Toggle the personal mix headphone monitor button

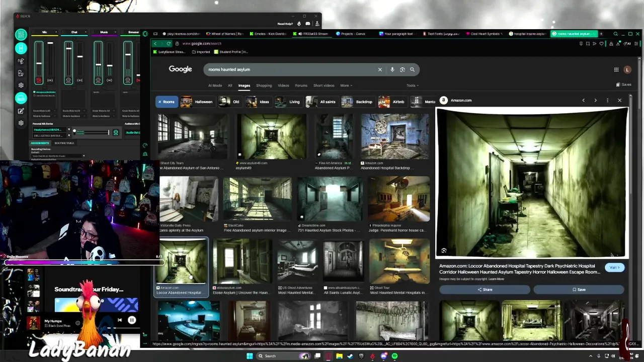[116, 132]
